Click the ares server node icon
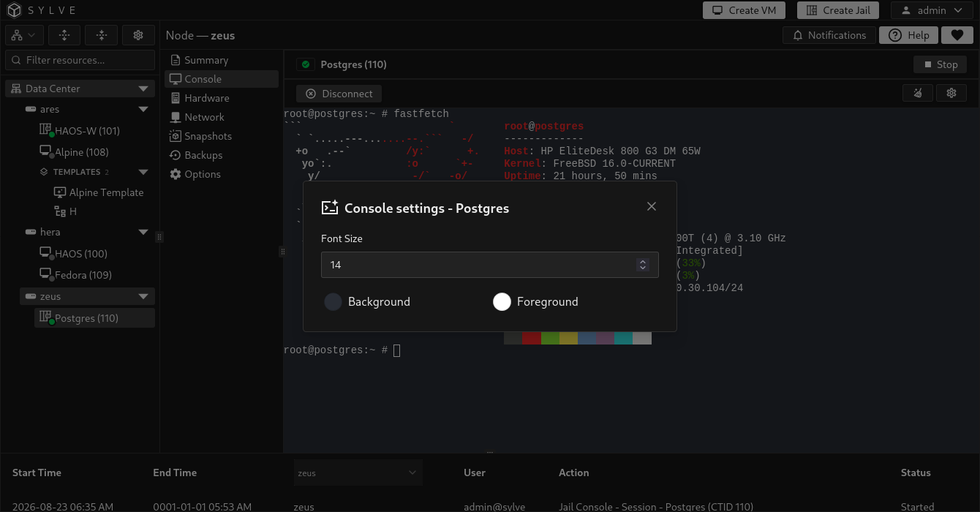This screenshot has height=512, width=980. point(31,109)
